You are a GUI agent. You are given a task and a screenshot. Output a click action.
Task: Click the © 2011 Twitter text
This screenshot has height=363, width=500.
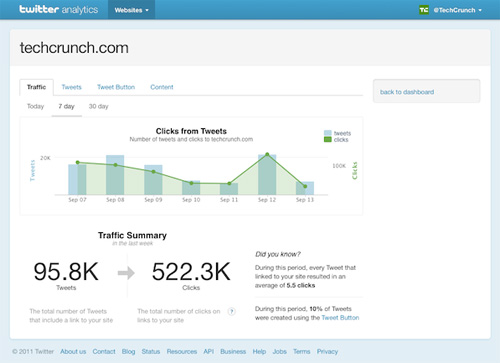(x=33, y=351)
